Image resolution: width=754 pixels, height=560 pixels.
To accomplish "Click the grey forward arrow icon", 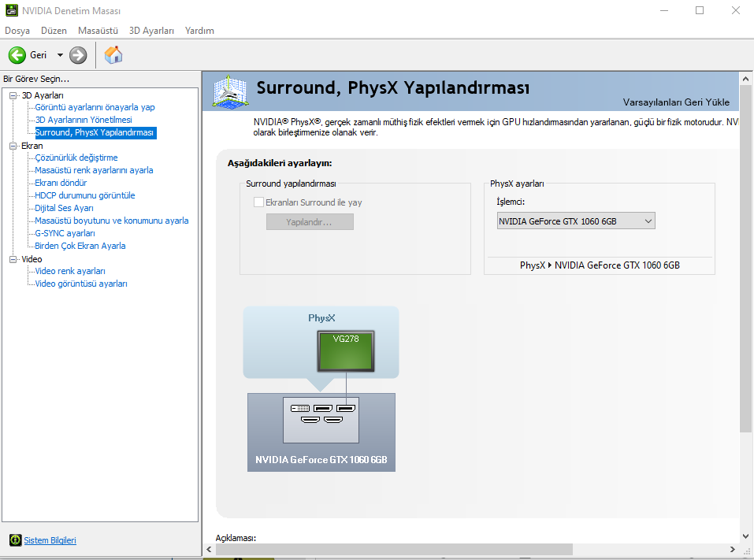I will [x=78, y=55].
